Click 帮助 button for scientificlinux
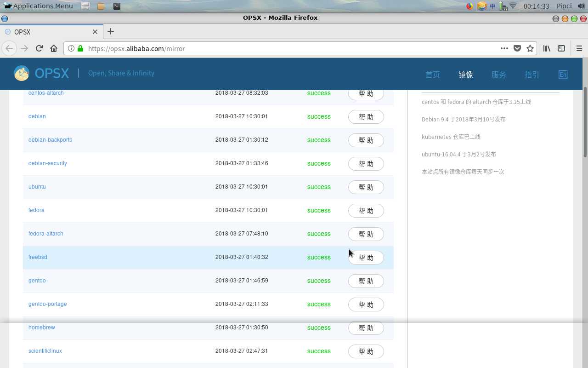The image size is (588, 368). [x=366, y=351]
